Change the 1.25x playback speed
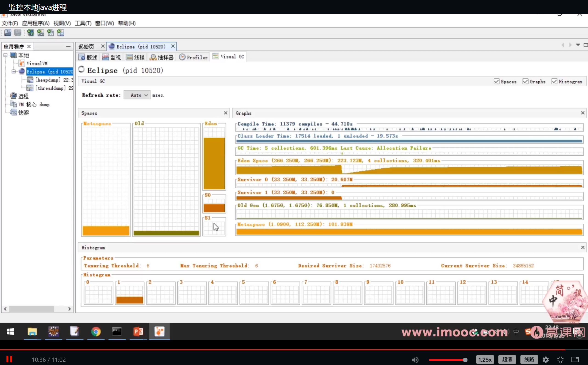The width and height of the screenshot is (588, 365). click(485, 360)
